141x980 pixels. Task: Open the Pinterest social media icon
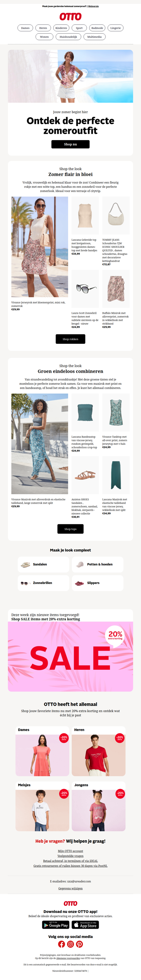[x=79, y=944]
